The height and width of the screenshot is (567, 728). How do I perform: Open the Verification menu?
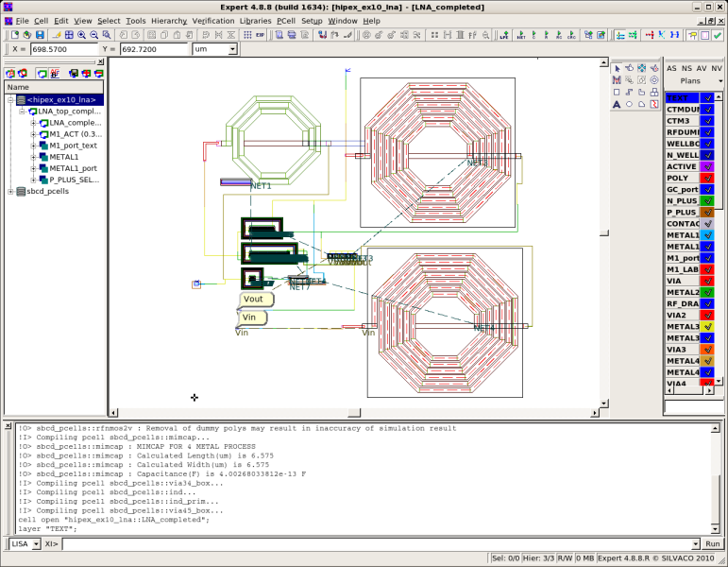tap(212, 20)
